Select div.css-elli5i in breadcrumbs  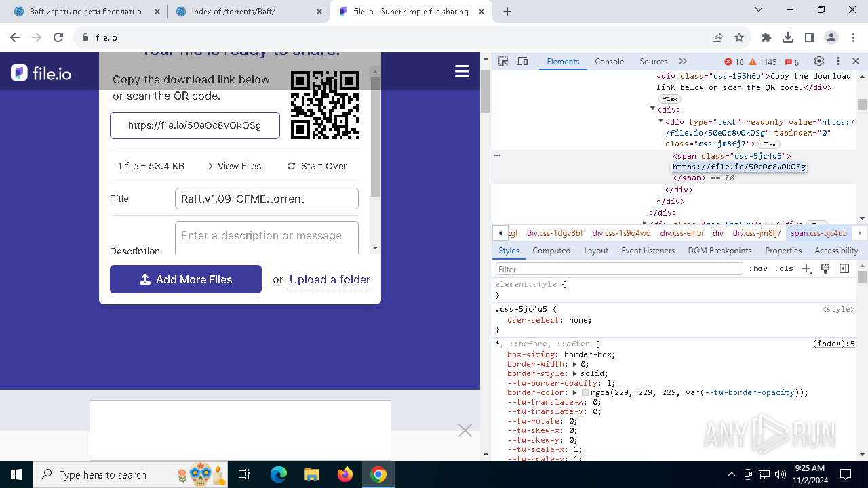pos(682,233)
